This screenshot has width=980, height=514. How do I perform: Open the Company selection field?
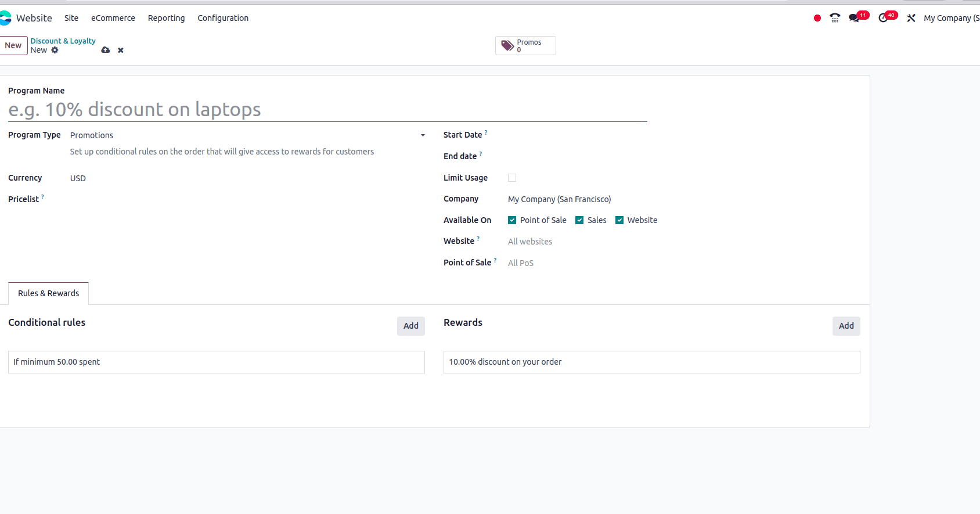[685, 199]
